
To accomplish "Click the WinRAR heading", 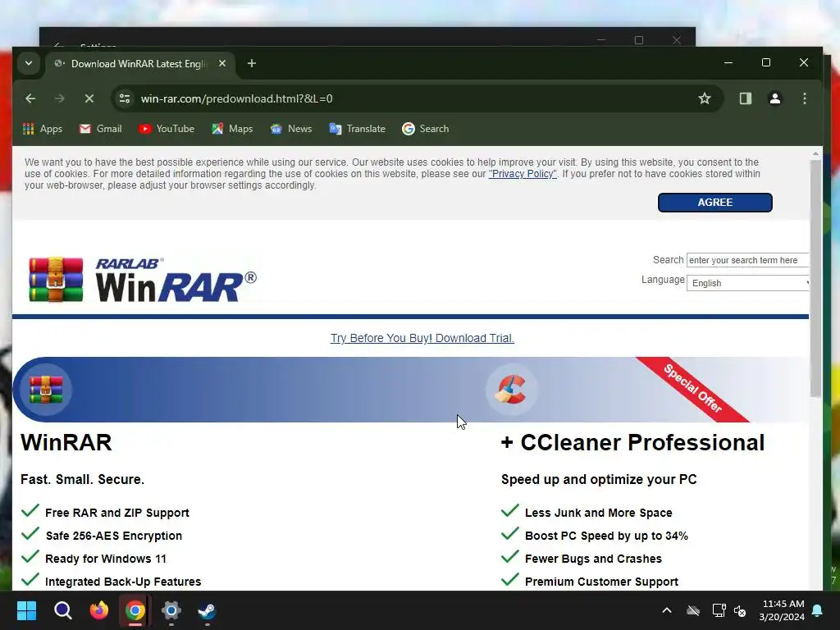I will [x=66, y=442].
